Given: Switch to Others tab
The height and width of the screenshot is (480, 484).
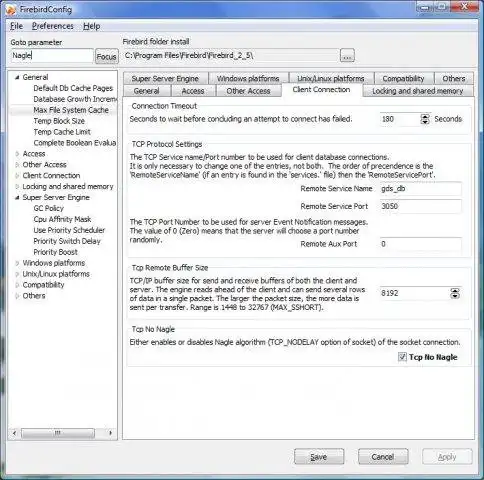Looking at the screenshot, I should click(x=454, y=79).
